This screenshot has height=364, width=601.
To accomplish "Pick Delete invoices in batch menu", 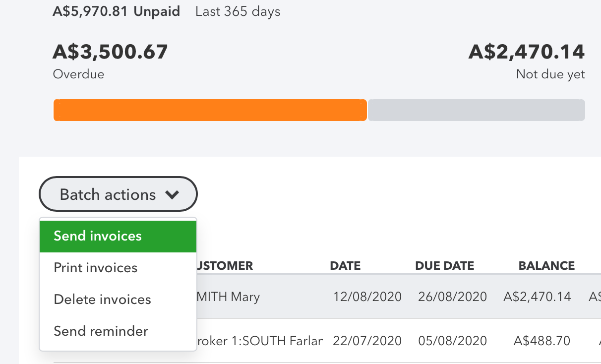I will (x=102, y=300).
